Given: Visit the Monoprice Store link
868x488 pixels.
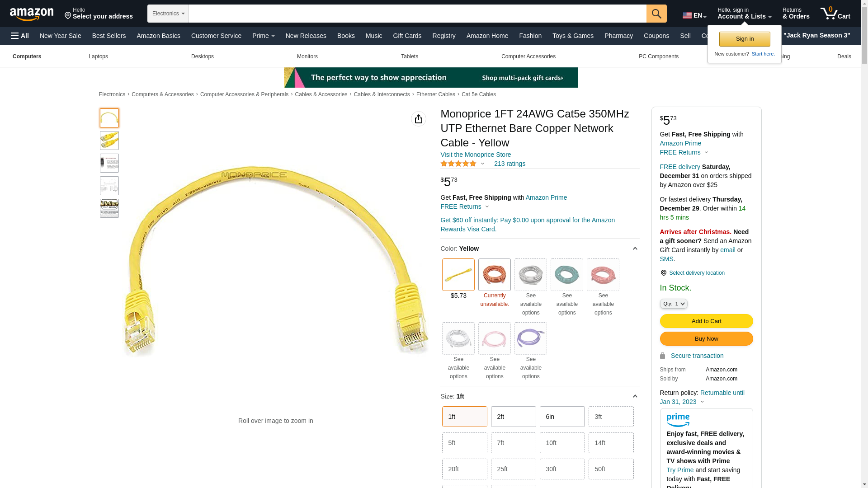Looking at the screenshot, I should coord(476,155).
